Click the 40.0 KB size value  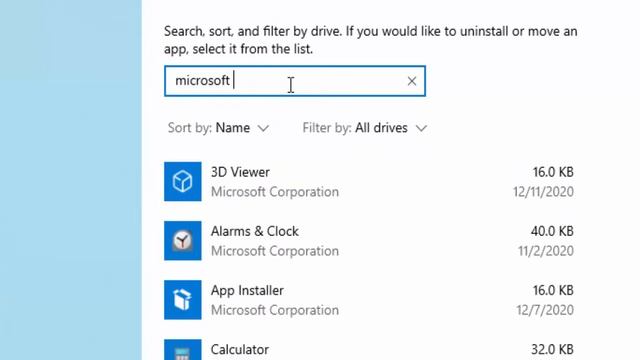[552, 231]
